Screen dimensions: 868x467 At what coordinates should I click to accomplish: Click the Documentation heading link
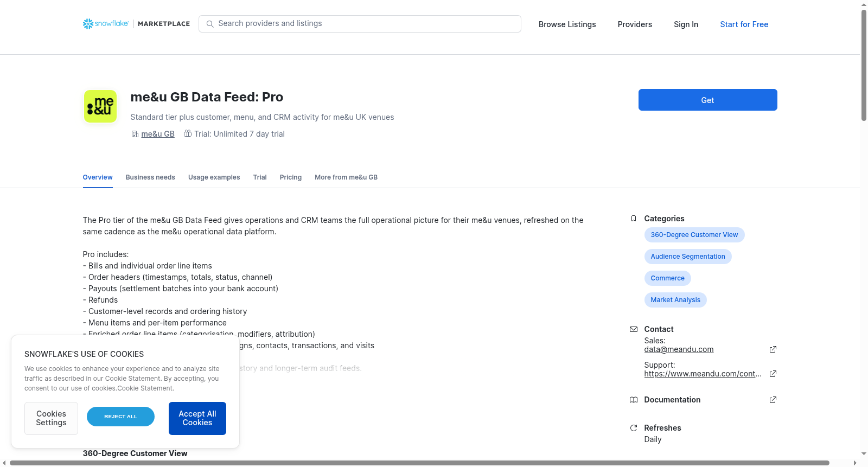[672, 400]
